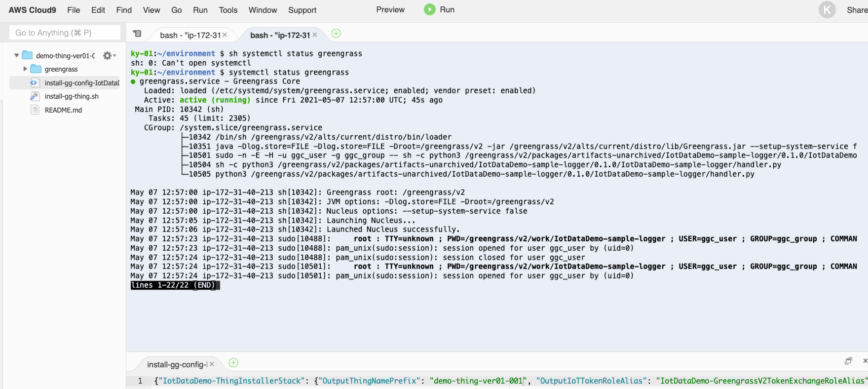Expand the greengrass folder arrow
The image size is (868, 389).
click(25, 69)
